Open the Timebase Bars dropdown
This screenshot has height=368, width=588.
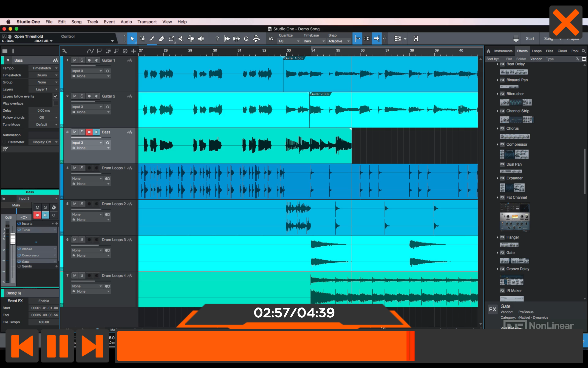tap(314, 41)
